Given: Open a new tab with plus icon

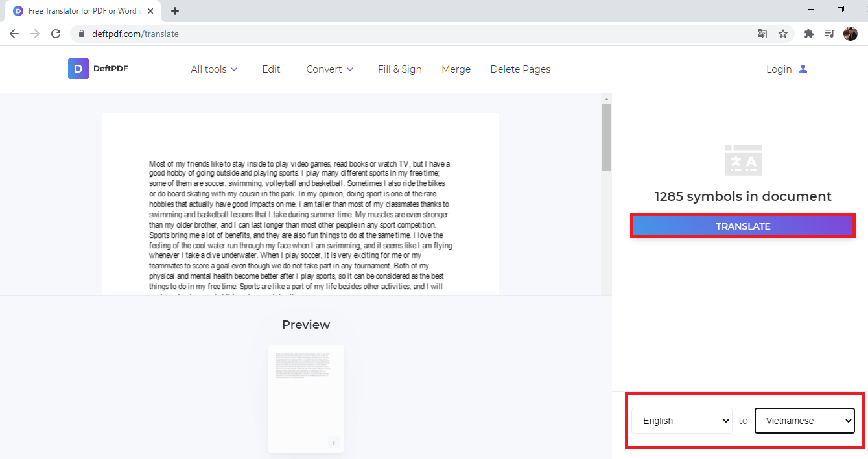Looking at the screenshot, I should [x=175, y=11].
